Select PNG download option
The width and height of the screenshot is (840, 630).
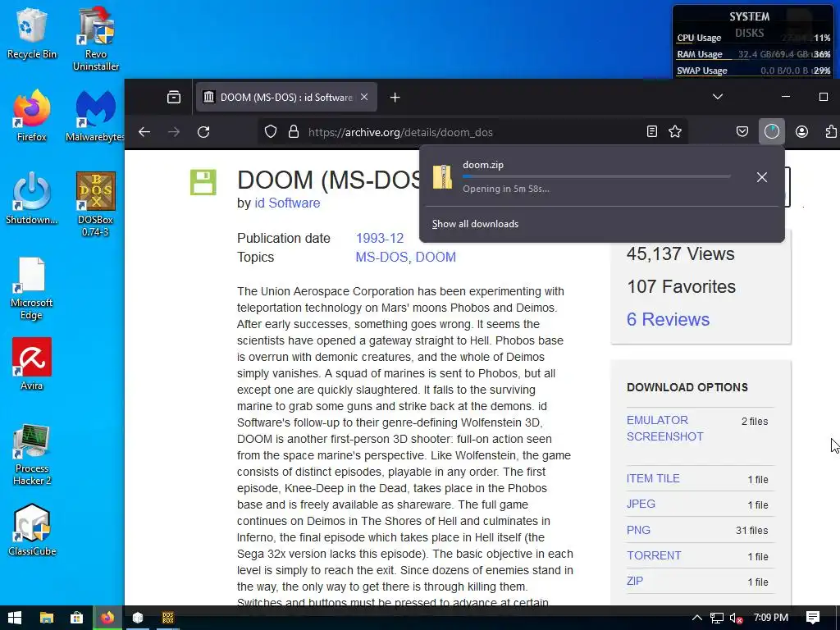point(638,530)
